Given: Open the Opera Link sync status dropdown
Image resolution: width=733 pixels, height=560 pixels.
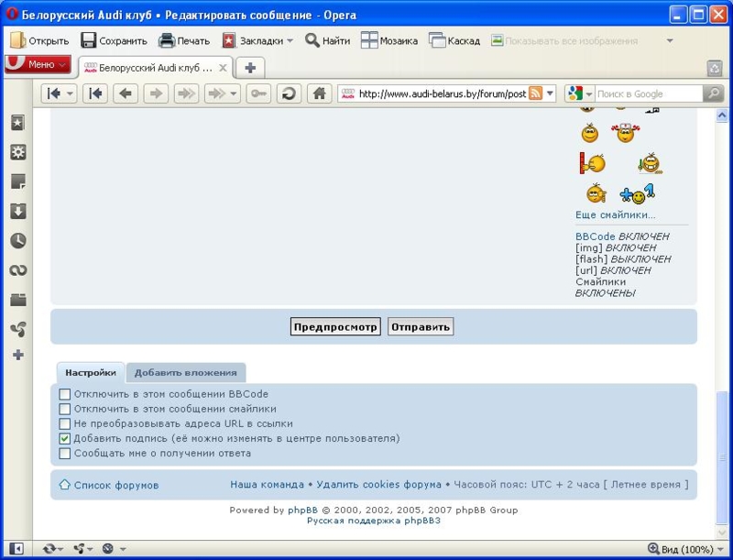Looking at the screenshot, I should [x=53, y=548].
